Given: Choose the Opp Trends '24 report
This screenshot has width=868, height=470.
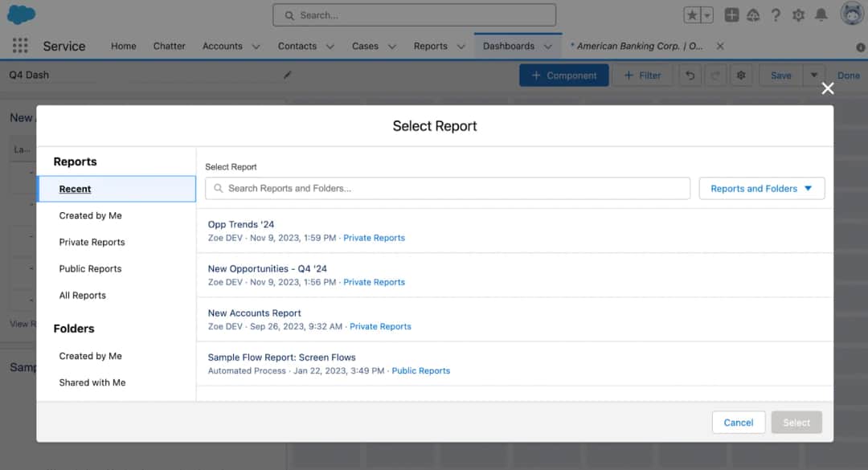Looking at the screenshot, I should click(x=515, y=231).
